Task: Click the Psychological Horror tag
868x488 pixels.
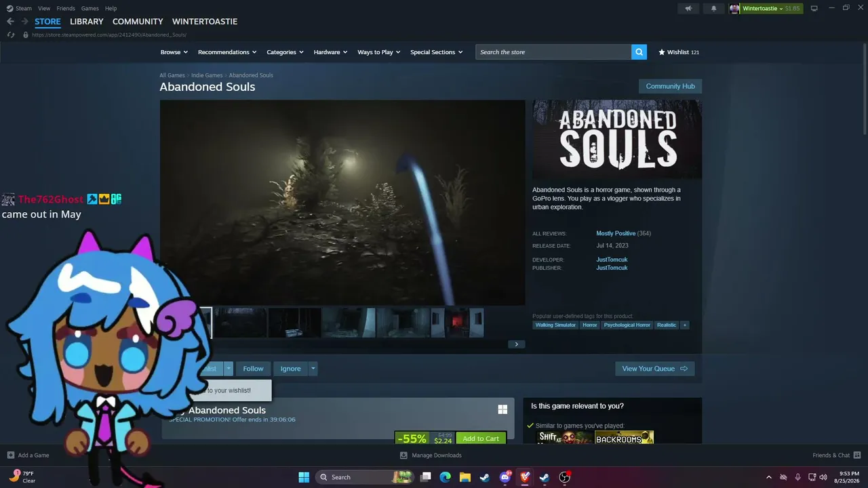Action: click(x=627, y=325)
